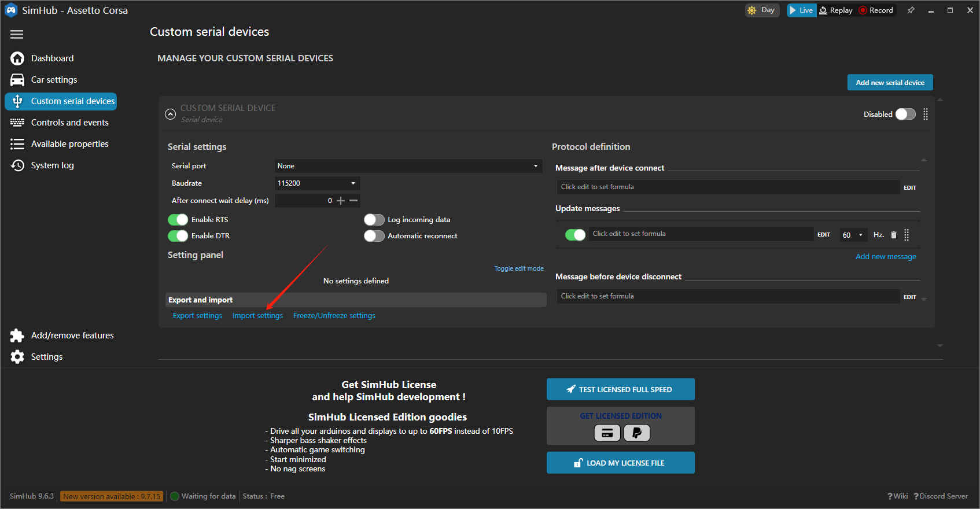Click the New version available notice
This screenshot has height=509, width=980.
[112, 496]
